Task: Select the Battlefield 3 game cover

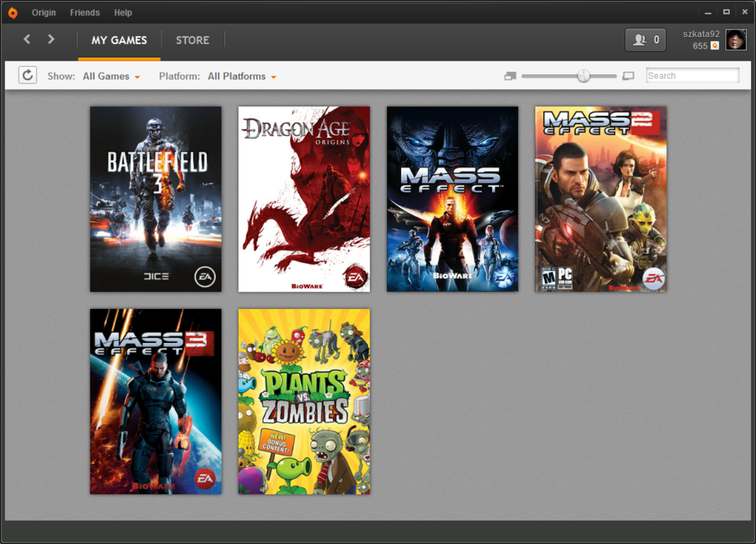Action: tap(156, 199)
